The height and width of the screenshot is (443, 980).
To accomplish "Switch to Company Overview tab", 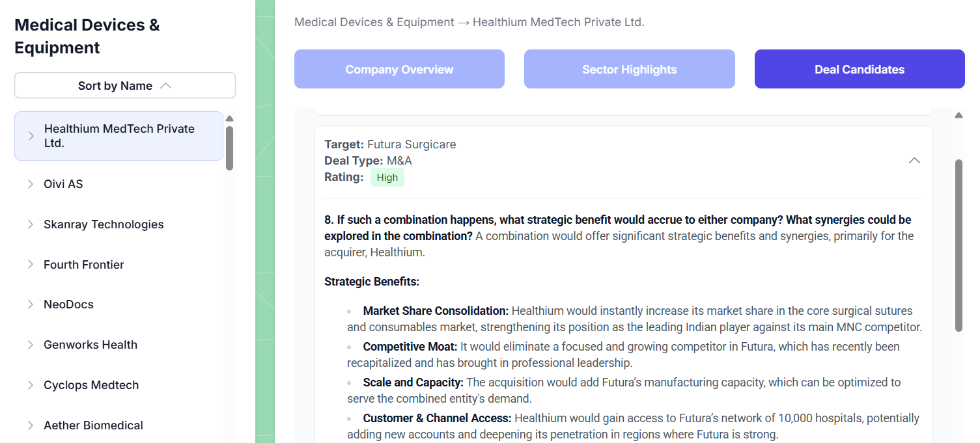I will (399, 70).
